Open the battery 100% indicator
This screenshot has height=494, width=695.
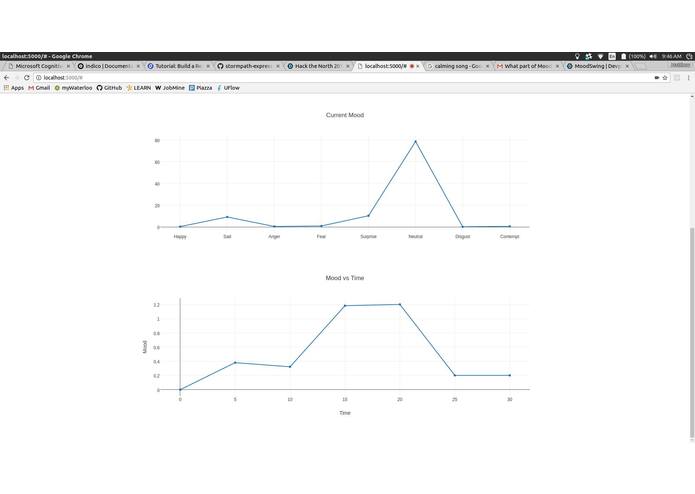(633, 56)
